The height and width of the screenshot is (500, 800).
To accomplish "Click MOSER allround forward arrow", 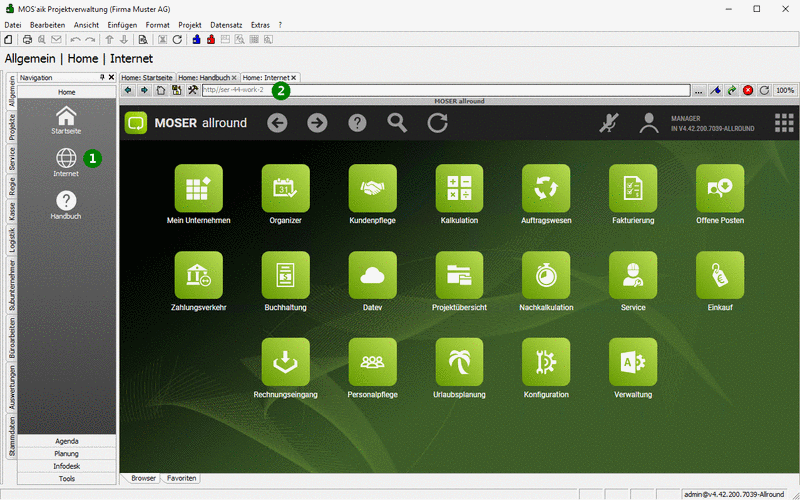I will point(317,123).
